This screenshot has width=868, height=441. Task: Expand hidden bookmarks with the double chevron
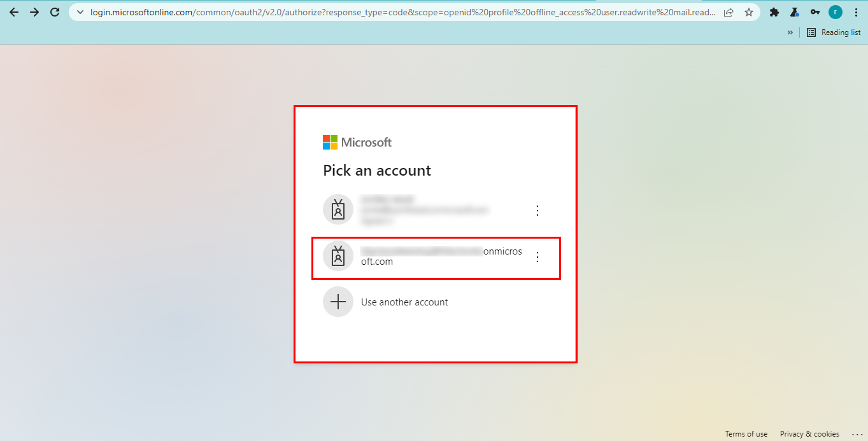tap(790, 32)
